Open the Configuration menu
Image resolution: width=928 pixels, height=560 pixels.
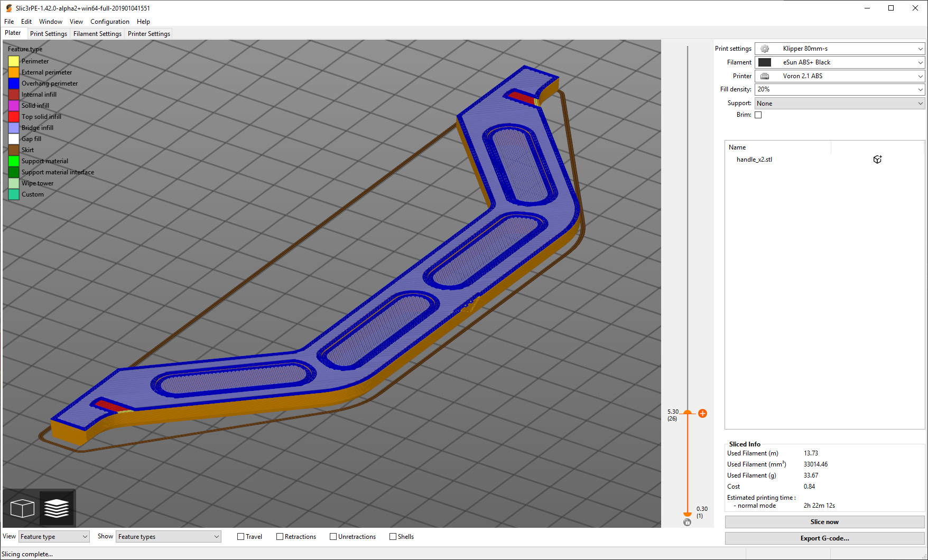point(110,22)
